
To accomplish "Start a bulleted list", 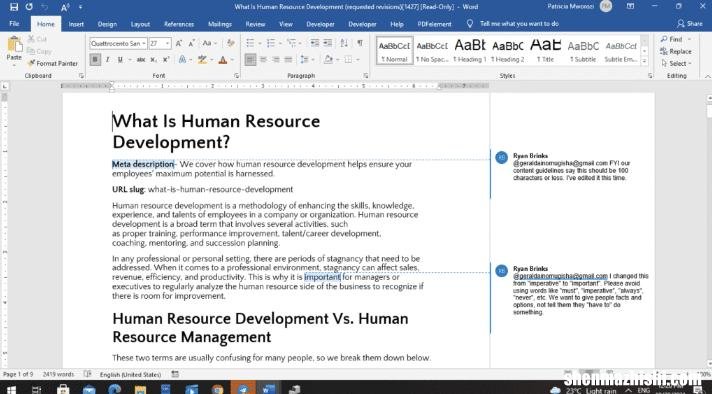I will point(250,43).
